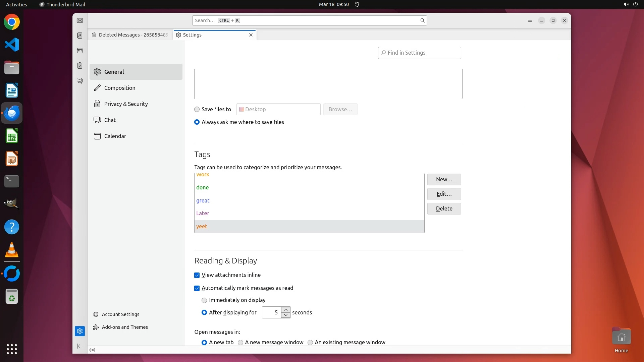Choose Save files to option
The height and width of the screenshot is (362, 644).
coord(197,109)
